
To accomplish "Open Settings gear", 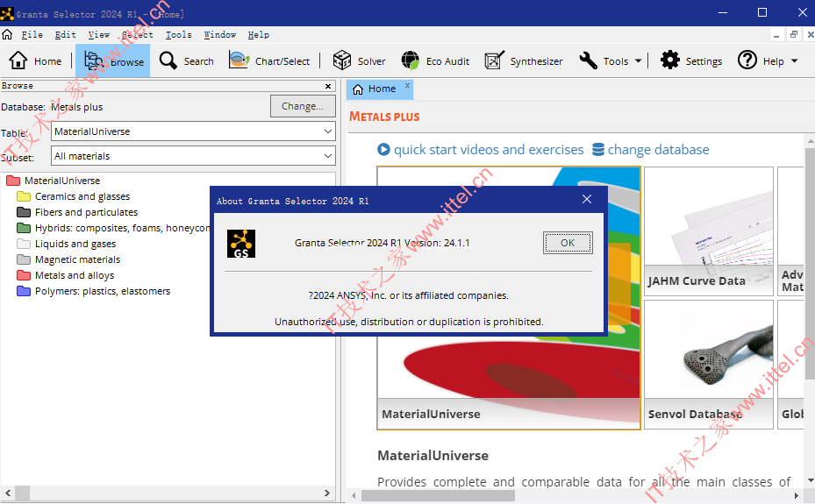I will (x=690, y=60).
